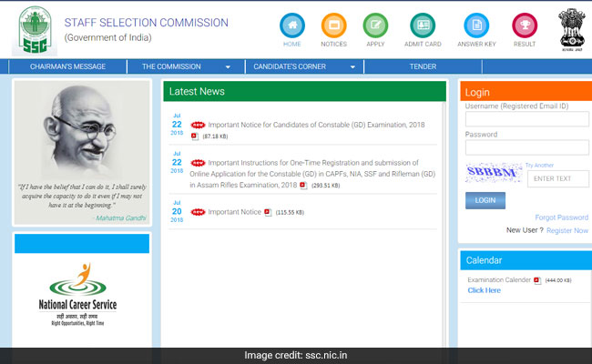Expand The Commission dropdown arrow
Viewport: 592px width, 364px height.
tap(228, 67)
